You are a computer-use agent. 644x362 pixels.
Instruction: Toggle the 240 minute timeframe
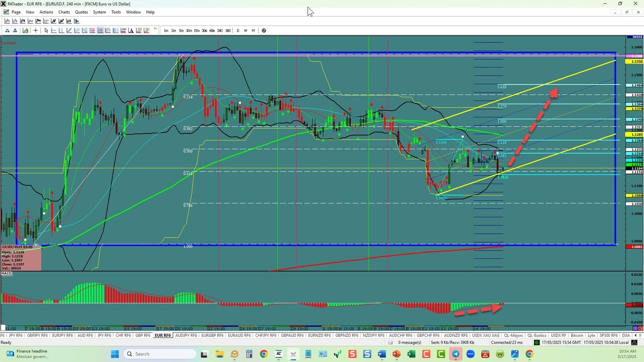tap(220, 30)
